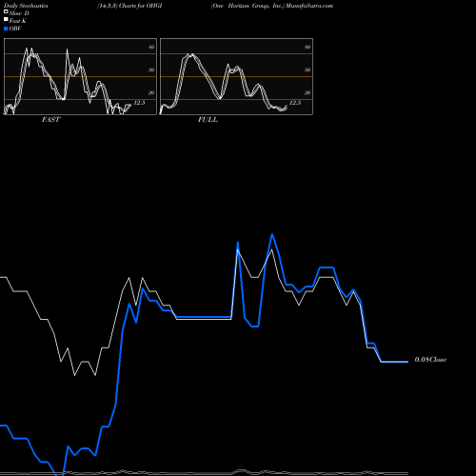Image resolution: width=476 pixels, height=476 pixels.
Task: Click the Fast K legend color swatch
Action: coord(6,19)
